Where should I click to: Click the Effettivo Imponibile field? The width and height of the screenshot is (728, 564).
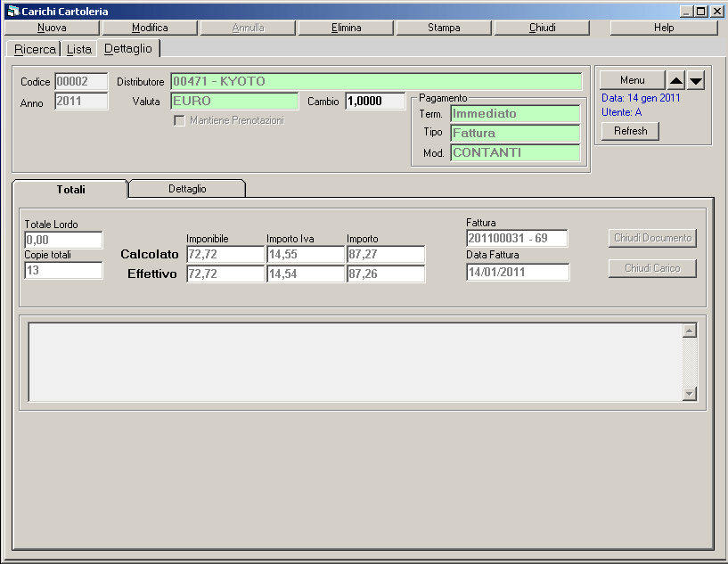[x=225, y=274]
